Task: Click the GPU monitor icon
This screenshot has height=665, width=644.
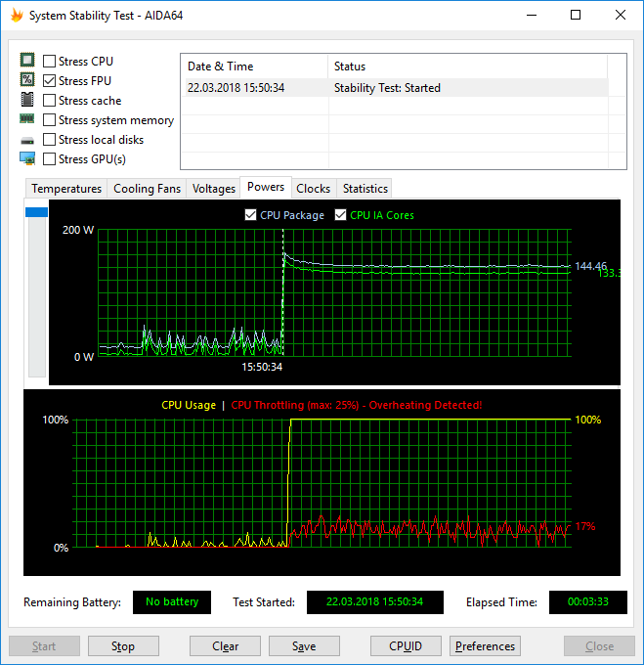Action: 27,158
